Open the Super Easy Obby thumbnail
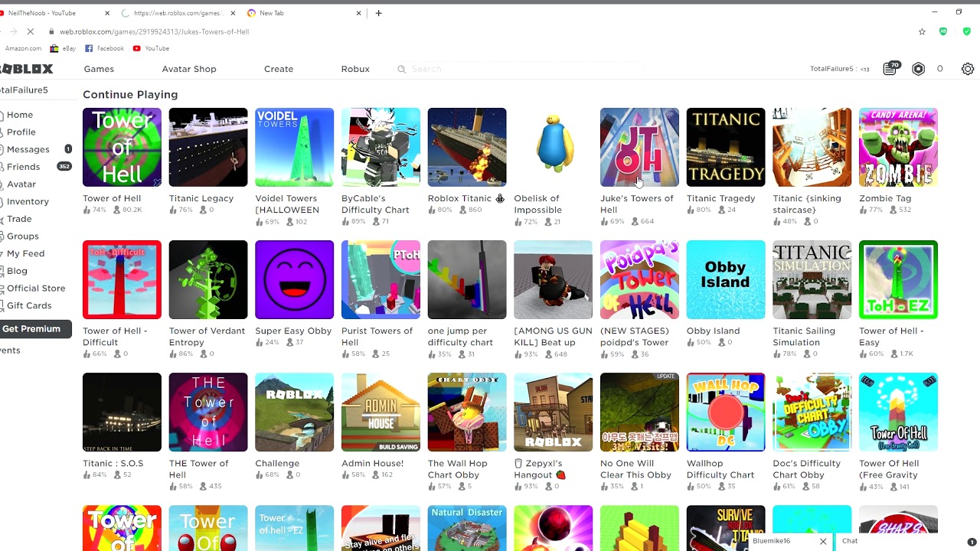Viewport: 980px width, 551px height. pos(294,279)
